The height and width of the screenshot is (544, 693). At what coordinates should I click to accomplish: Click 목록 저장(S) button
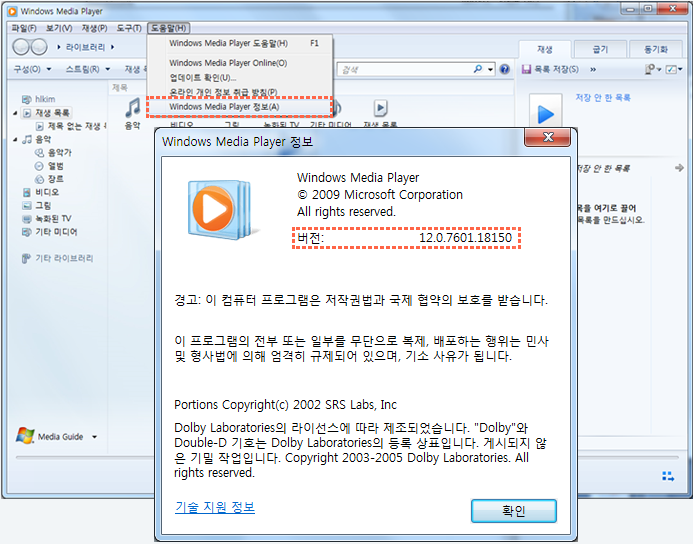(550, 69)
